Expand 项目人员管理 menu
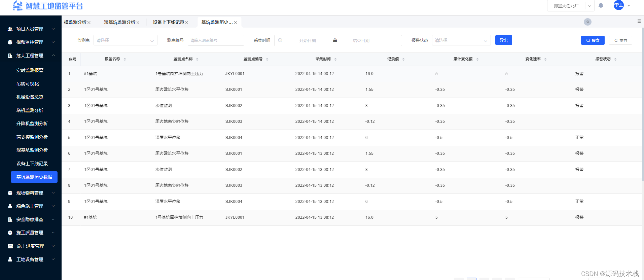644x280 pixels. 53,29
